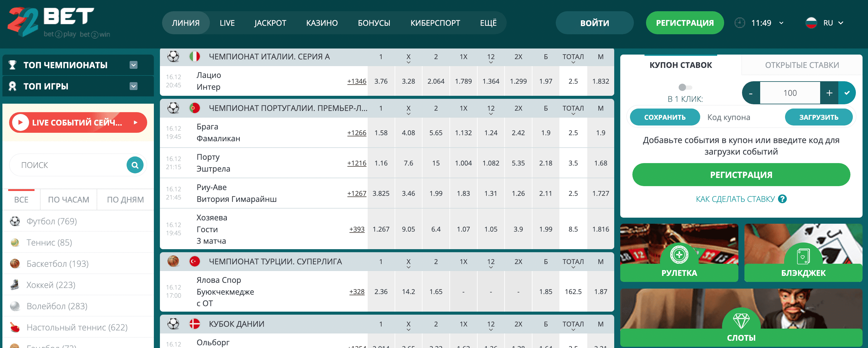Screen dimensions: 868x348
Task: Select odds 7.6 draw for Порту – Эштрела
Action: pos(408,163)
